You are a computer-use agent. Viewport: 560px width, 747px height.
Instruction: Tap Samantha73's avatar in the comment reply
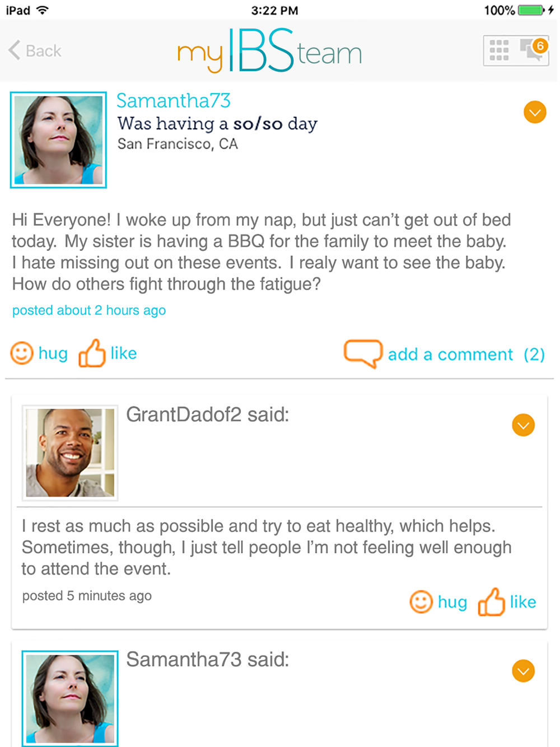(x=70, y=698)
